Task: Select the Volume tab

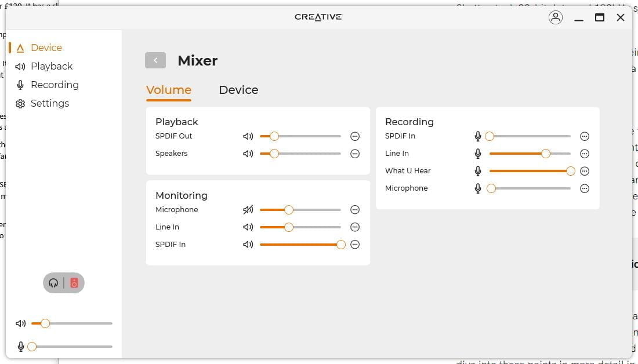Action: click(x=169, y=90)
